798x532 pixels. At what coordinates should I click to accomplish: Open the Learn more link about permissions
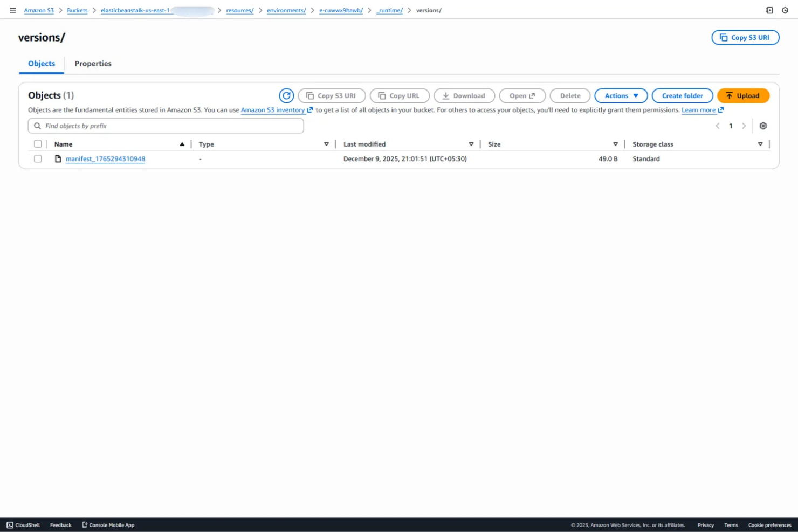pos(699,110)
